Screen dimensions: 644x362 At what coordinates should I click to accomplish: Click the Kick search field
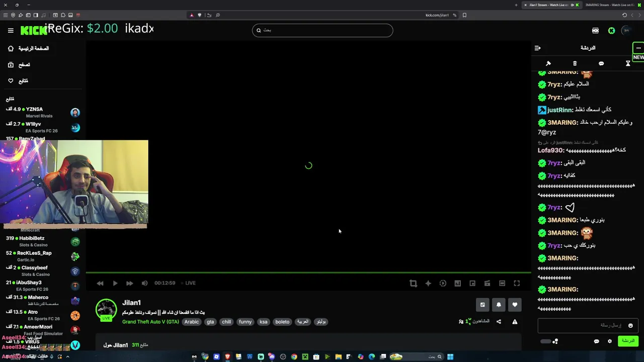pos(323,30)
